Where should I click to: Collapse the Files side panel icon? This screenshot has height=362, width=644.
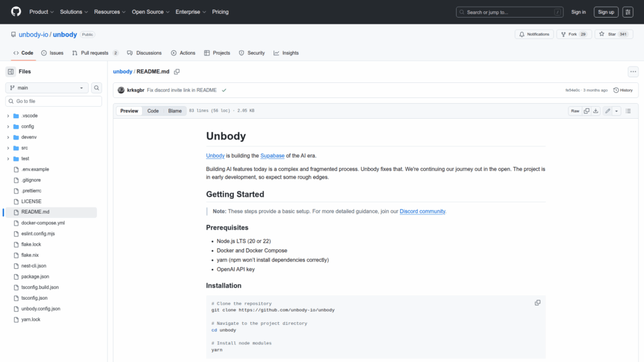11,72
